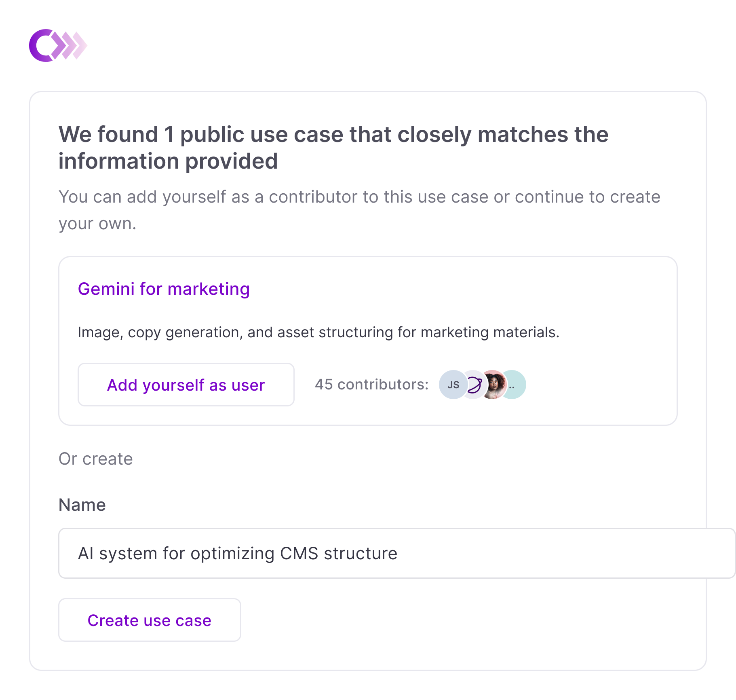This screenshot has width=736, height=700.
Task: Click the 'You can add yourself' subtitle line
Action: pos(359,197)
